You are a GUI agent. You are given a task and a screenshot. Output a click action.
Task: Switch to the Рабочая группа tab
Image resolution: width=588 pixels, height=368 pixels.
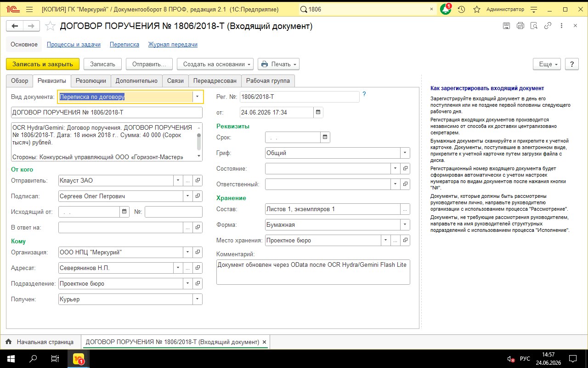click(x=268, y=80)
